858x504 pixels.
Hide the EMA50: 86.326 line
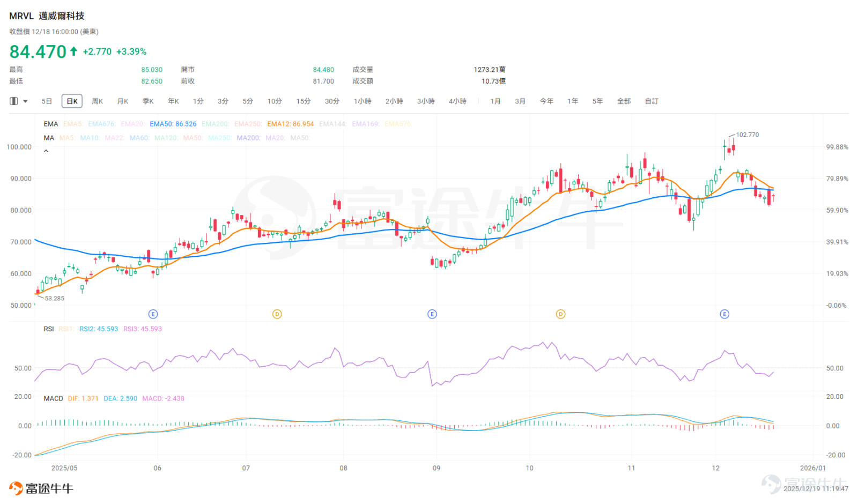[173, 124]
